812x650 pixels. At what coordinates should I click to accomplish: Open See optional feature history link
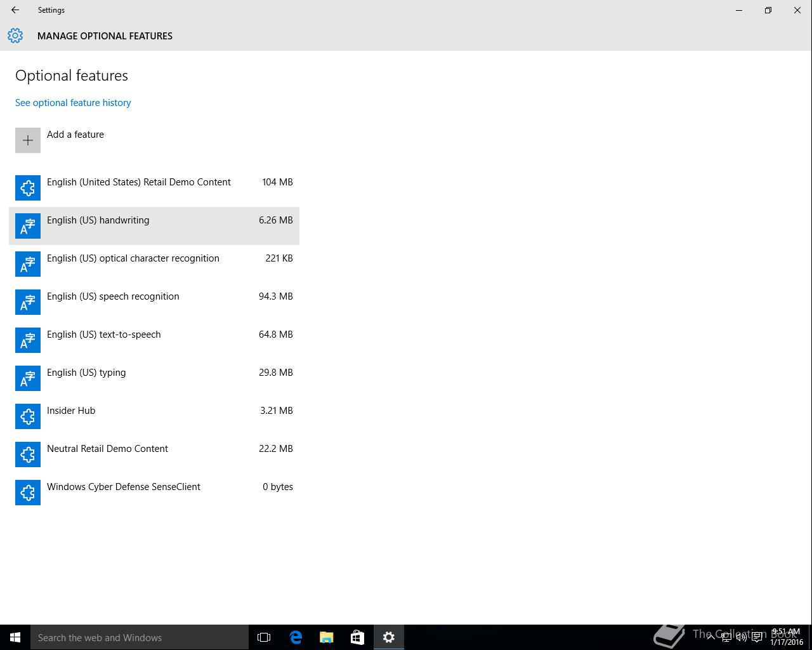tap(73, 103)
